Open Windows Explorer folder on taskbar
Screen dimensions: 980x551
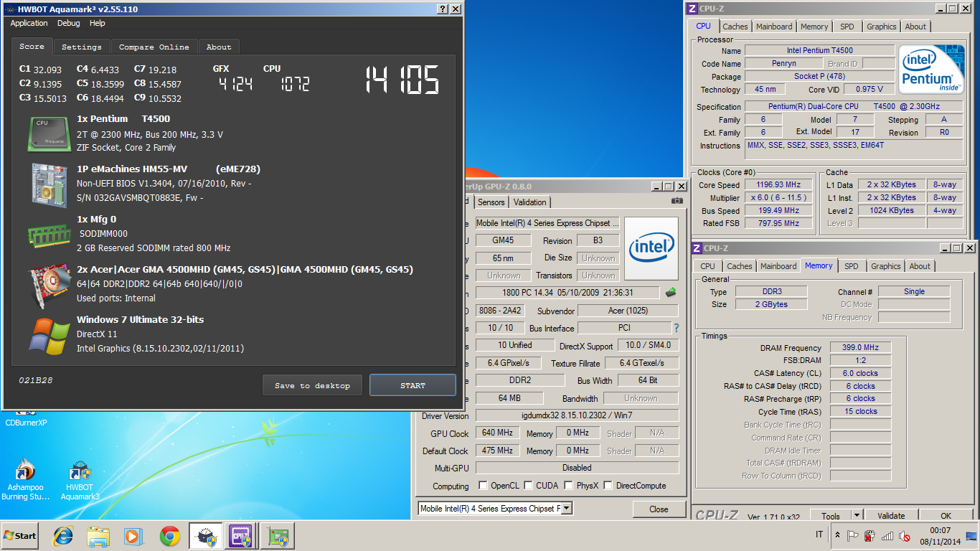(98, 535)
